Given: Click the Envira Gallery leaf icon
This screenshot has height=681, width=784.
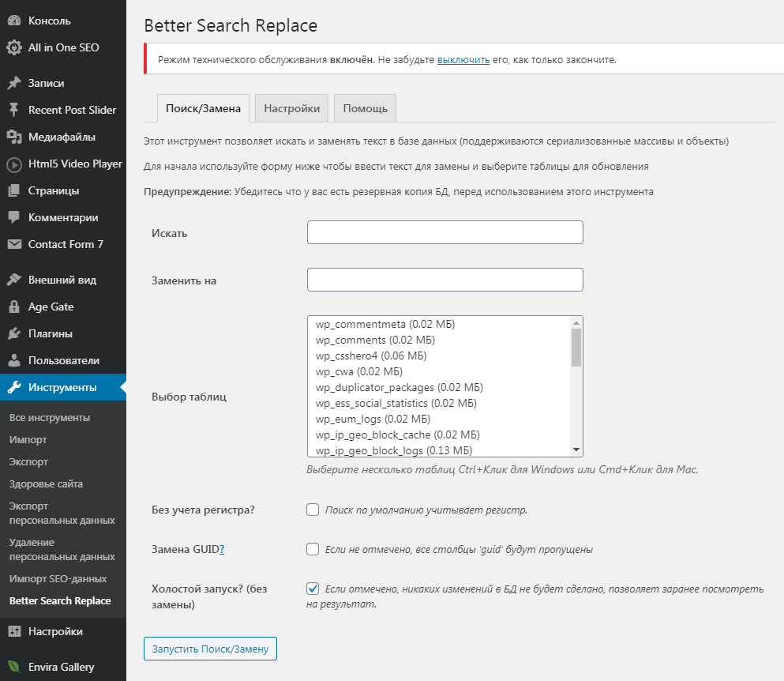Looking at the screenshot, I should [14, 667].
